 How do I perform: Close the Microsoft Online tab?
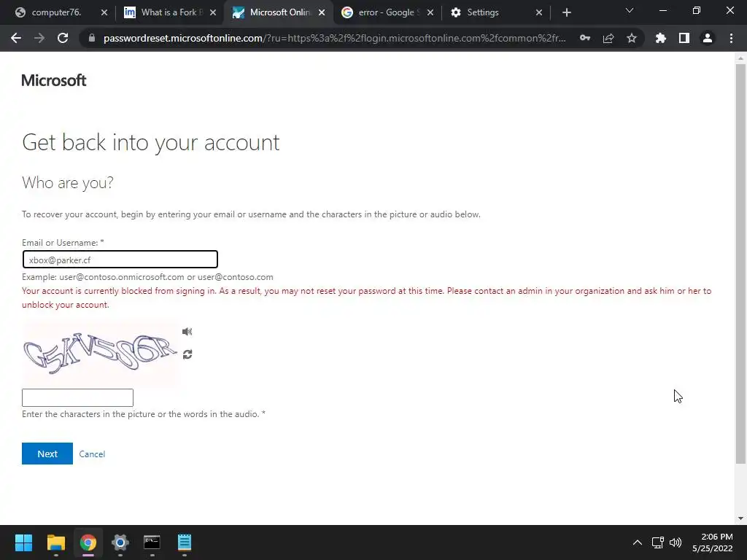point(322,12)
